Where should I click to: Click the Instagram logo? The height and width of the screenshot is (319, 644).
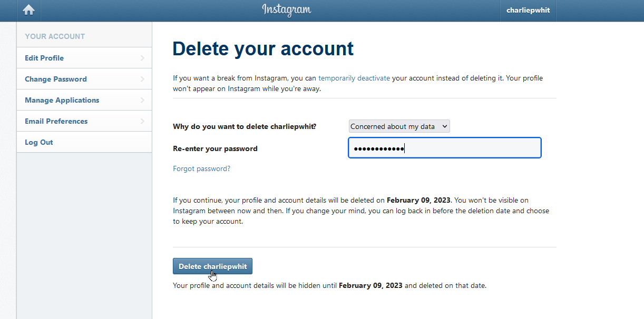[x=287, y=10]
